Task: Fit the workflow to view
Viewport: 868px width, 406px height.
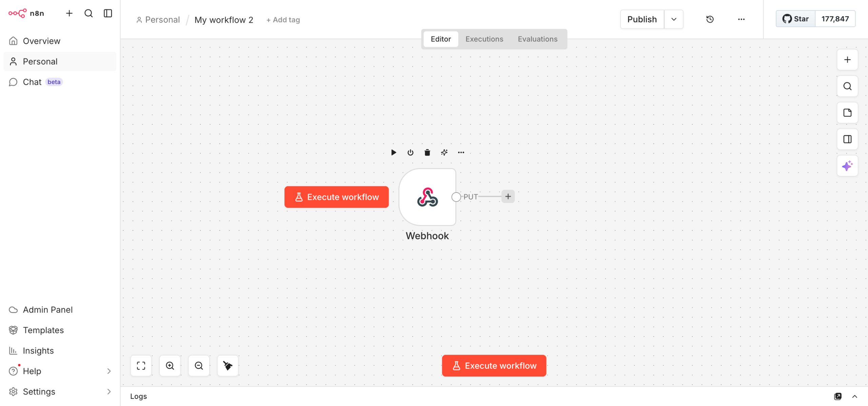Action: pyautogui.click(x=141, y=366)
